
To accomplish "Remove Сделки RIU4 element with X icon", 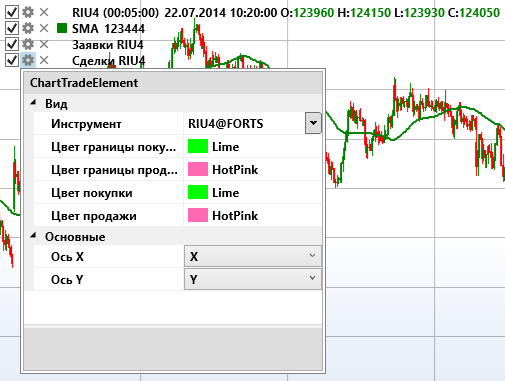I will (44, 60).
